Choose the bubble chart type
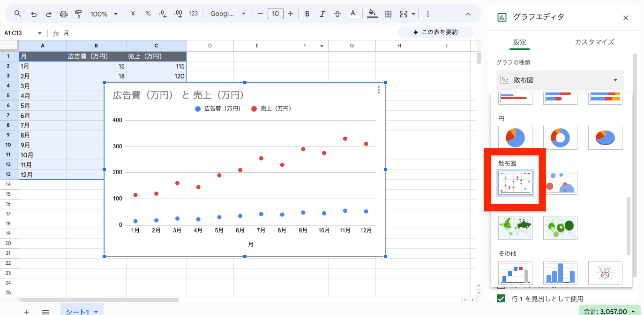The image size is (644, 315). click(x=560, y=183)
